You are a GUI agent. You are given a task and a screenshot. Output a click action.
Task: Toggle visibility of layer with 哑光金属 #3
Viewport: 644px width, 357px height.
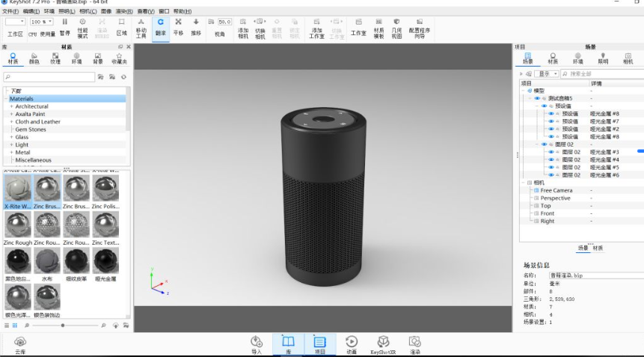pos(551,152)
